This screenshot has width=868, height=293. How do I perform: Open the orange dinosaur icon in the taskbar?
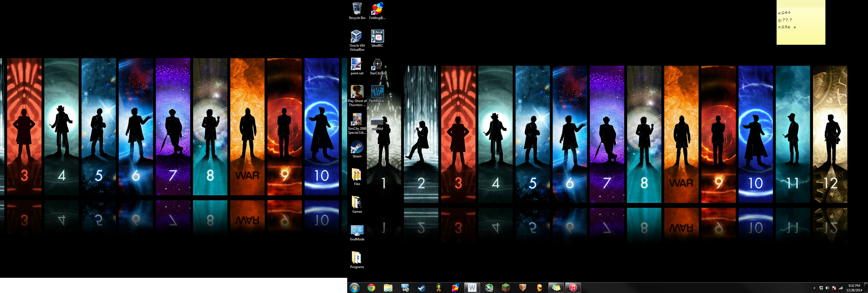tap(540, 288)
